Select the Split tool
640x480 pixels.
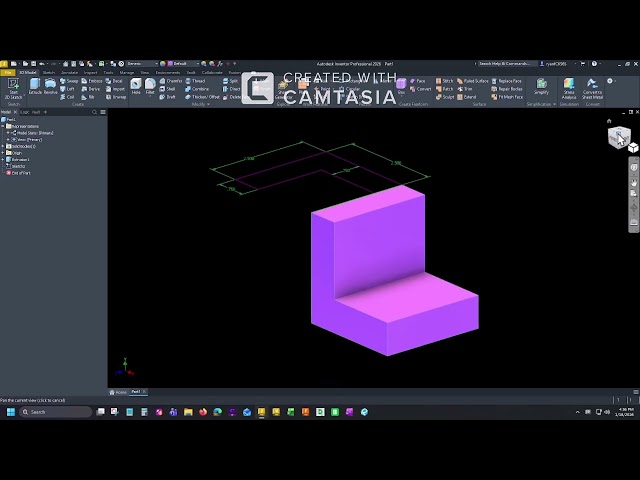(x=230, y=81)
